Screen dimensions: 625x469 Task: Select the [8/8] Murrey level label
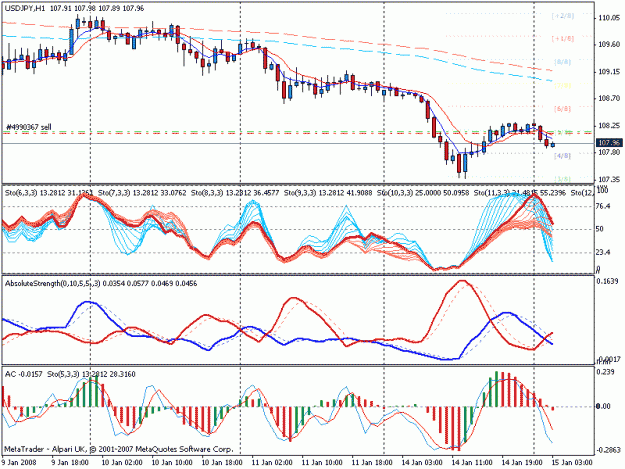(562, 62)
